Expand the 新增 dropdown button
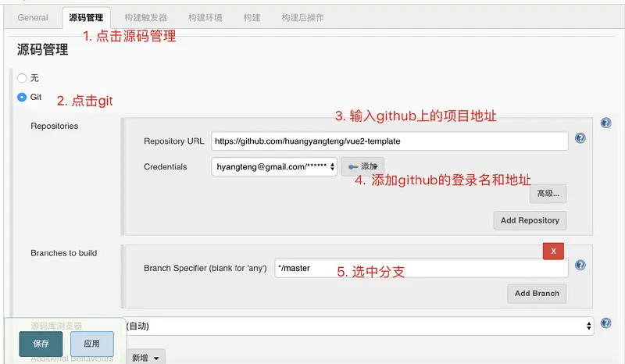The width and height of the screenshot is (625, 364). coord(146,358)
